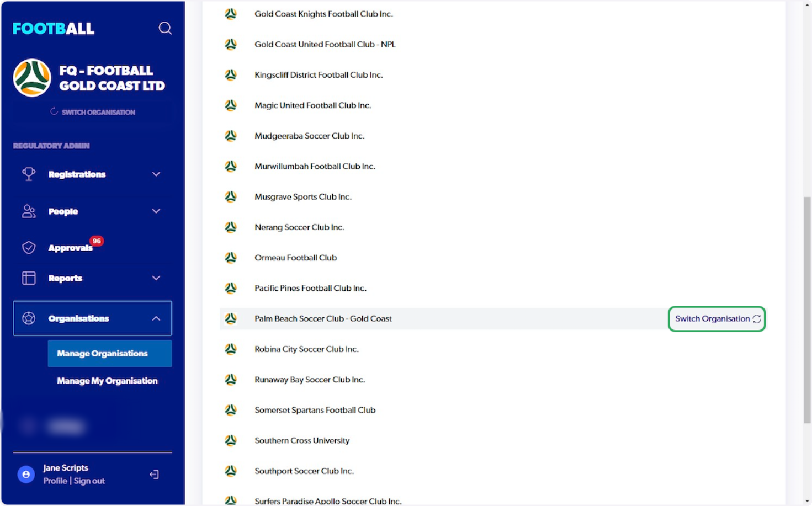Screen dimensions: 812x506
Task: Click the Reports table icon
Action: pos(29,278)
